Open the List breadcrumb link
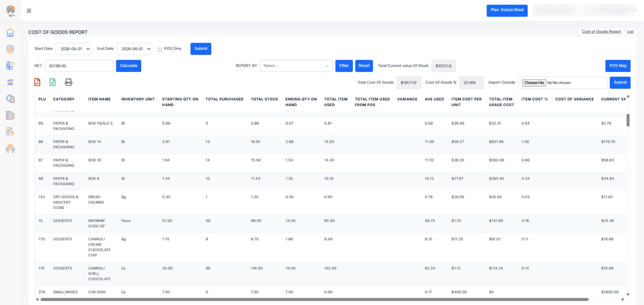The height and width of the screenshot is (305, 644). (630, 32)
